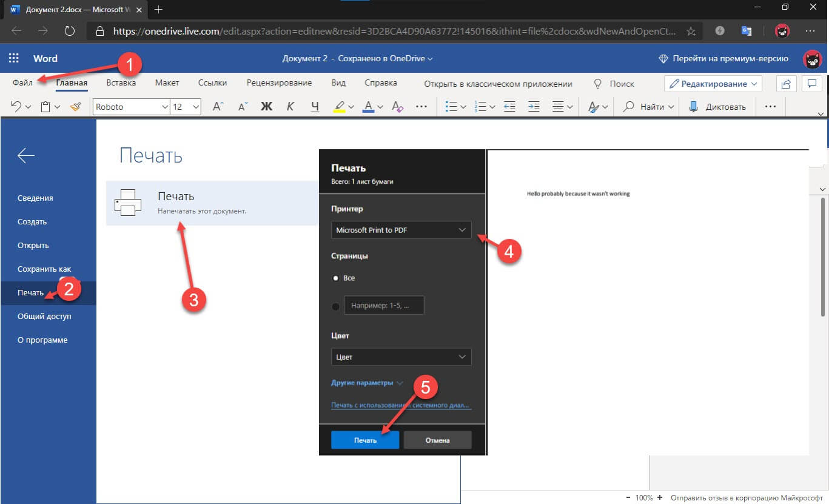This screenshot has width=829, height=504.
Task: Start dictation with Диктовать
Action: click(x=717, y=107)
